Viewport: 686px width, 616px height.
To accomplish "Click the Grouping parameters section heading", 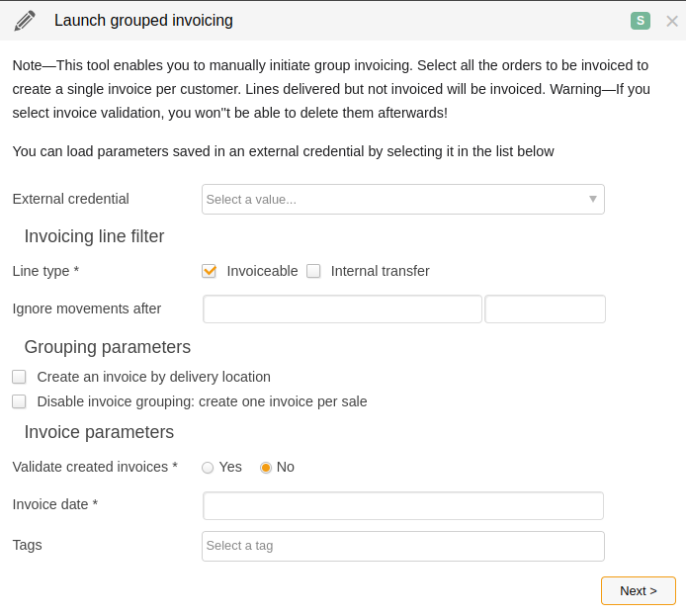I will click(107, 347).
